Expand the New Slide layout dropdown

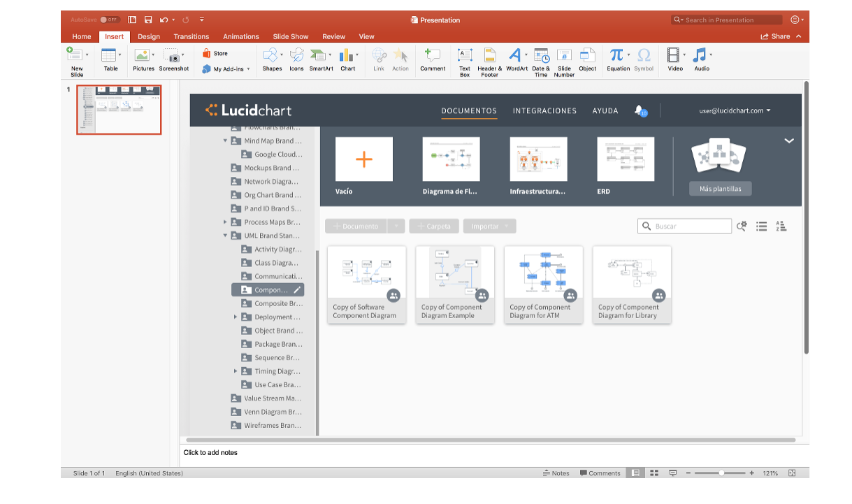(x=87, y=55)
